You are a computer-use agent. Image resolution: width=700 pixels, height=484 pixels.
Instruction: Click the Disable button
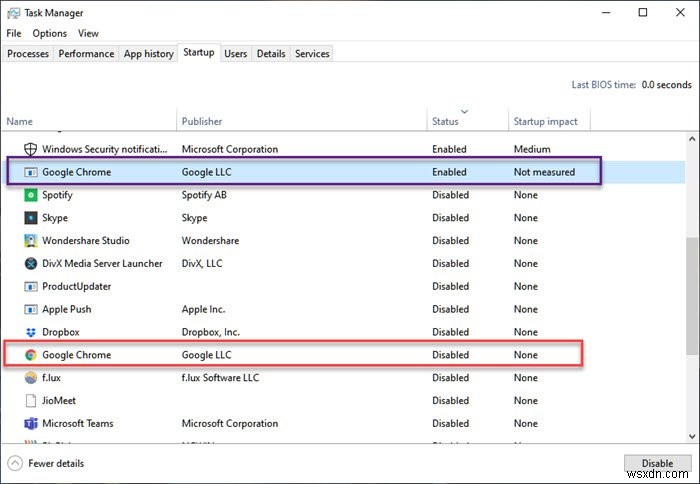[657, 463]
